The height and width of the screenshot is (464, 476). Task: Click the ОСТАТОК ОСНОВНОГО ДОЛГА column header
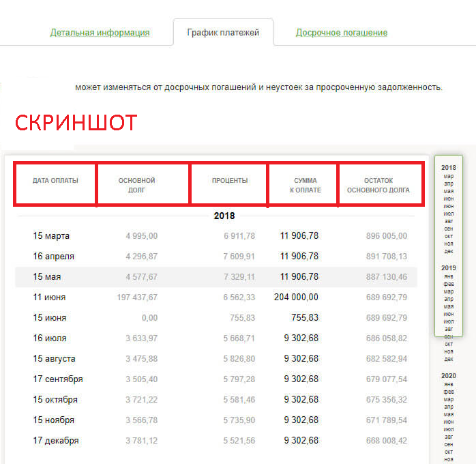(378, 185)
